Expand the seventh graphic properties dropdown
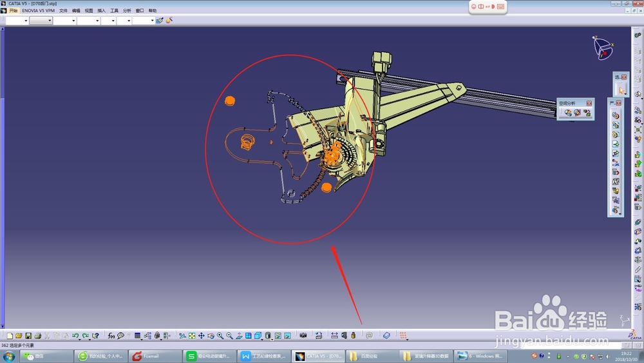The width and height of the screenshot is (644, 363). [152, 21]
